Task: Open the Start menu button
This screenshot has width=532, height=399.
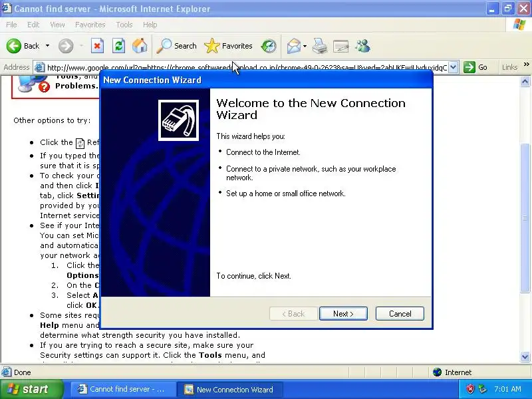Action: (x=31, y=389)
